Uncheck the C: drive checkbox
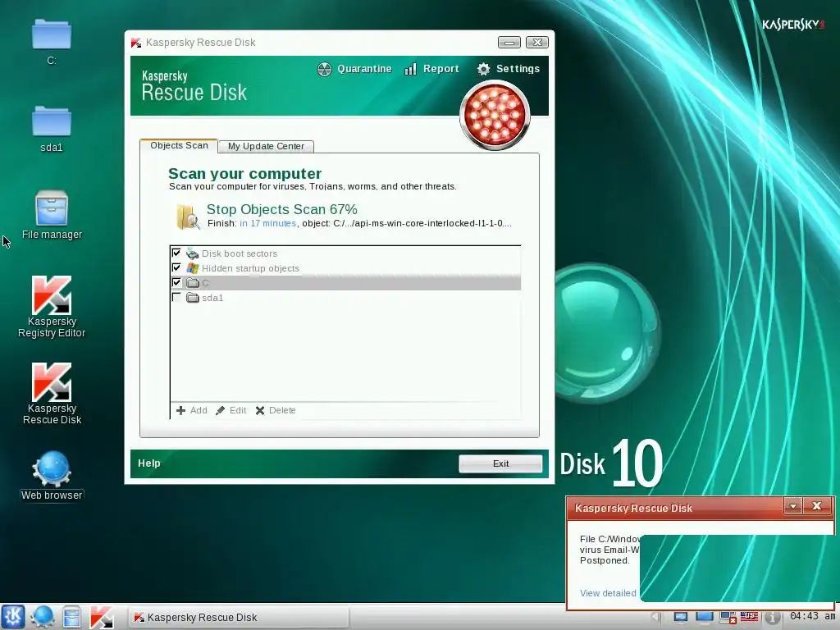This screenshot has width=840, height=630. tap(176, 282)
